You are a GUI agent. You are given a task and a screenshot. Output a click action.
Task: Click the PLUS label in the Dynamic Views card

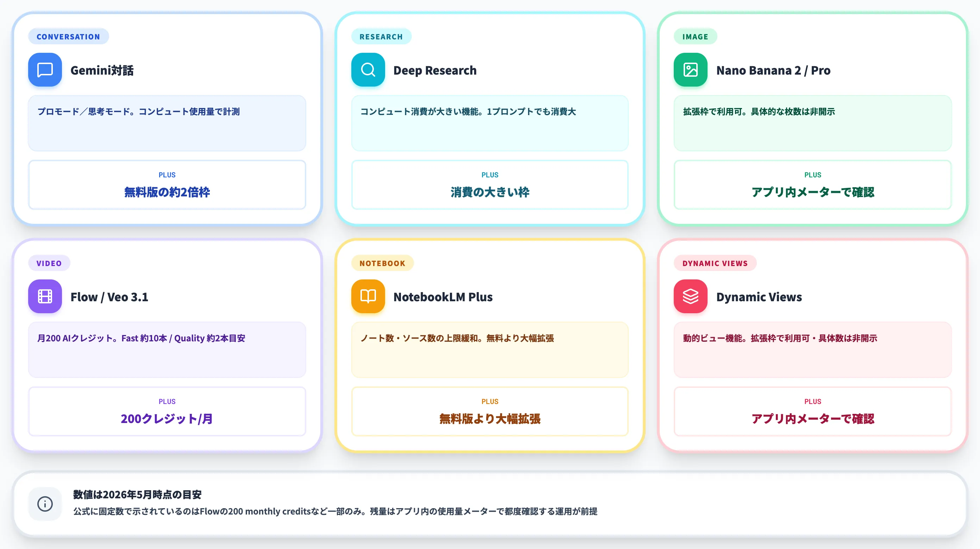pos(812,402)
